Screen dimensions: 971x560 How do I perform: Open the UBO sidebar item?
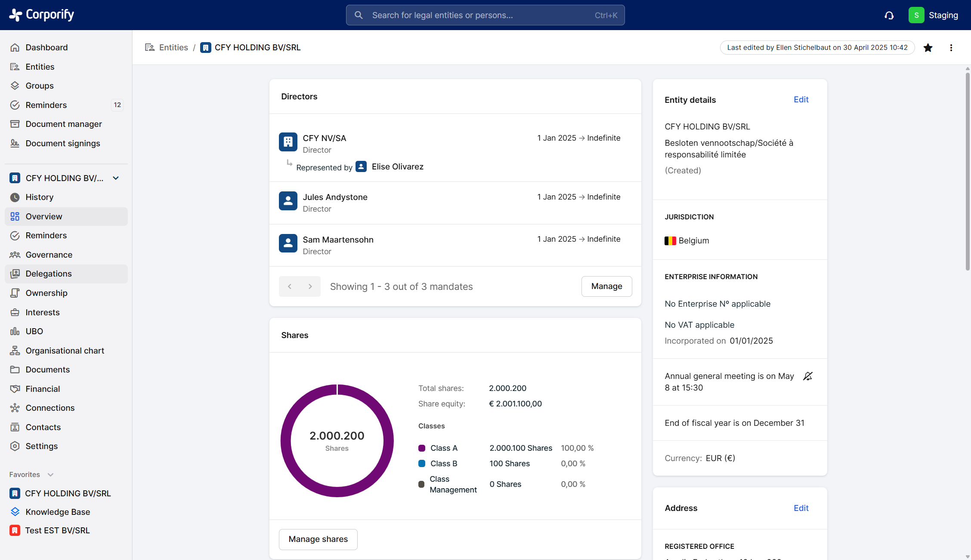pos(34,331)
